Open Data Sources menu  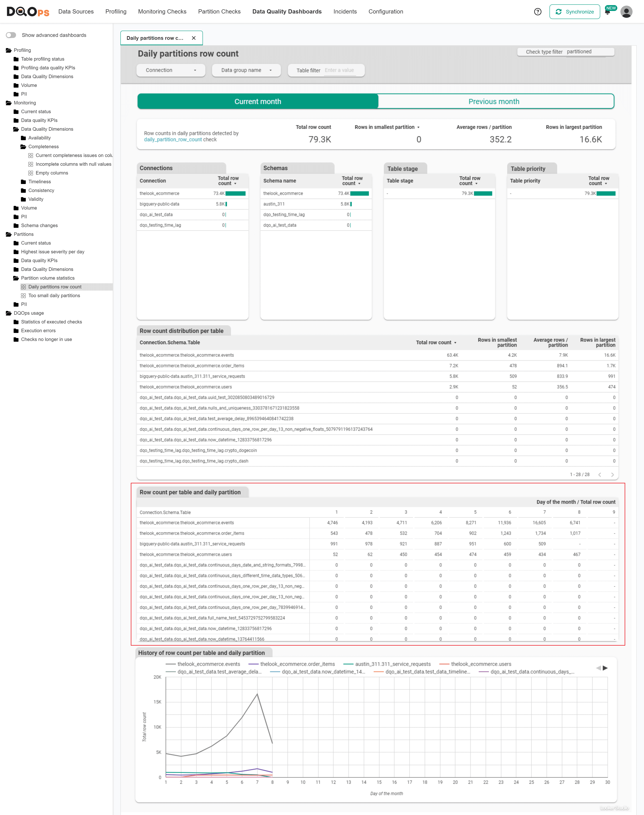click(76, 12)
